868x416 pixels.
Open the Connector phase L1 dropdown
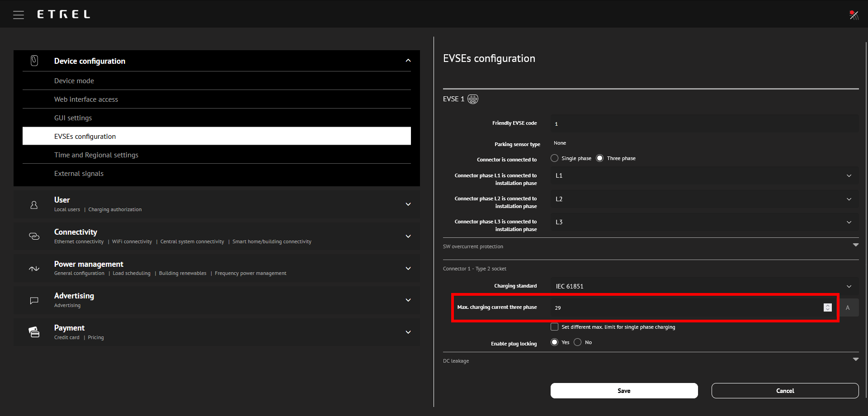(x=704, y=175)
